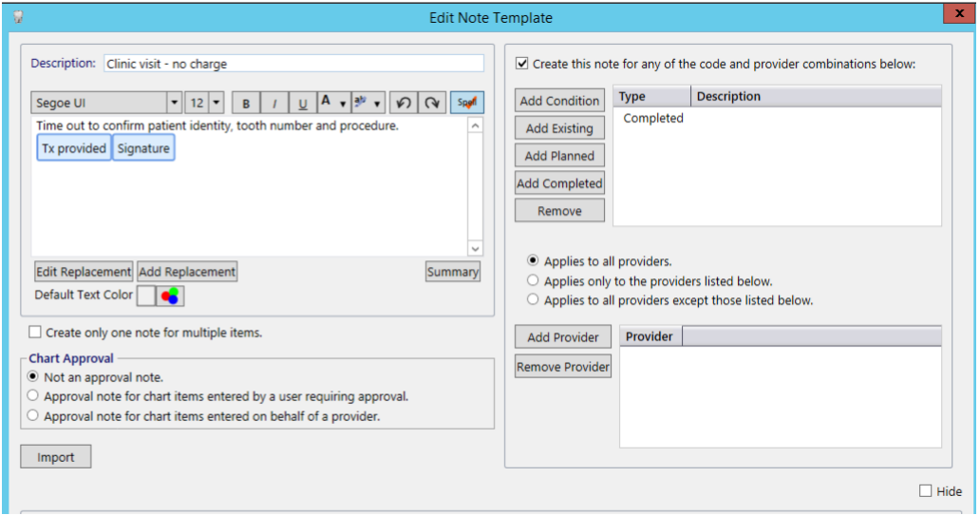
Task: Redo the last edit
Action: (432, 103)
